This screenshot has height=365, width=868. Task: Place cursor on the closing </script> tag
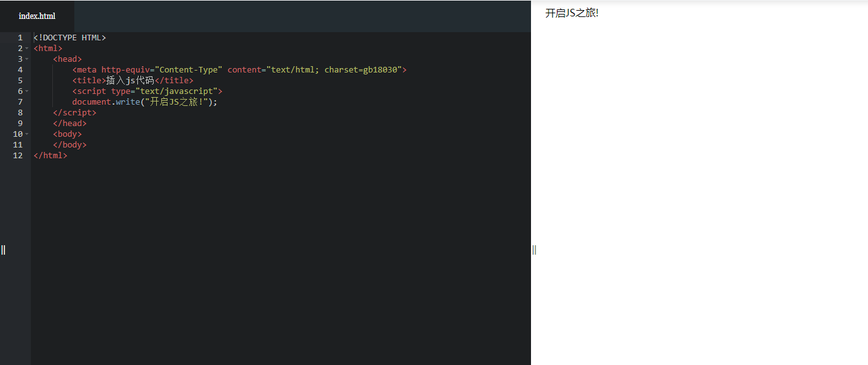pyautogui.click(x=75, y=113)
